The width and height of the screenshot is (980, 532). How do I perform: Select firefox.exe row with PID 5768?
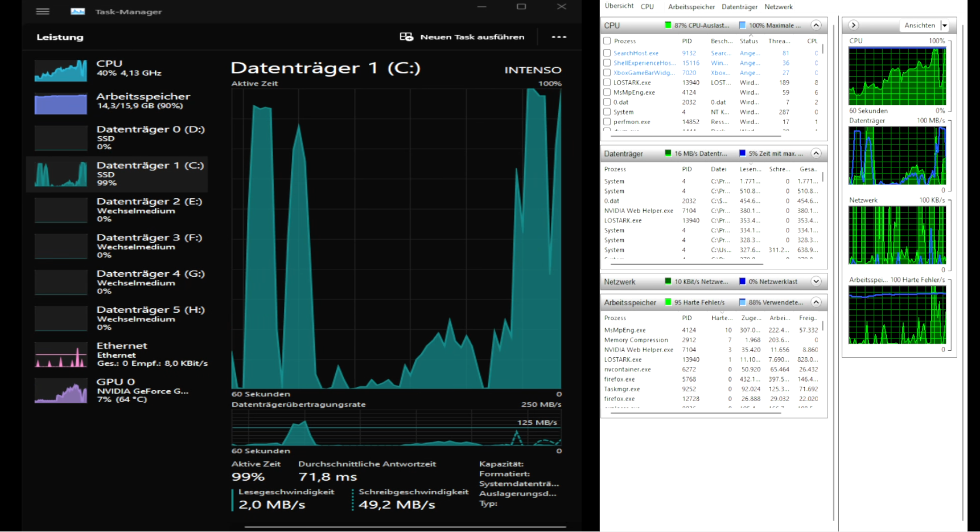pos(711,379)
